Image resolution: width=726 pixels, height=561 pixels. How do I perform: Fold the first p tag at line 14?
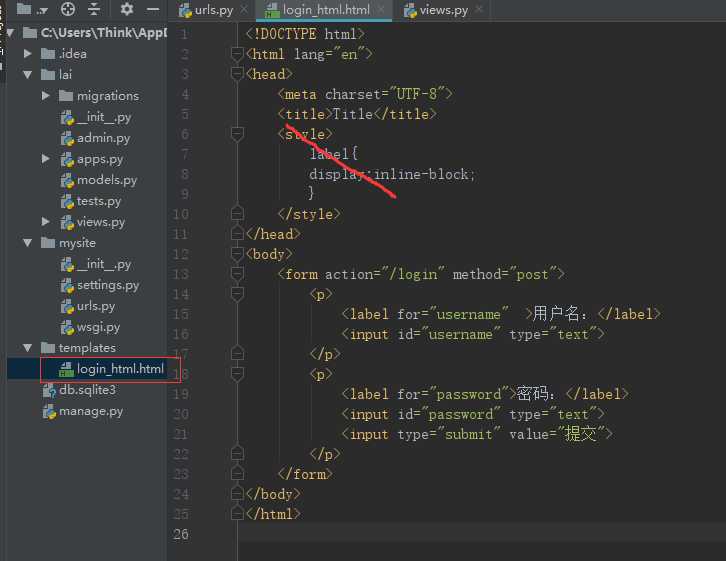(x=237, y=294)
